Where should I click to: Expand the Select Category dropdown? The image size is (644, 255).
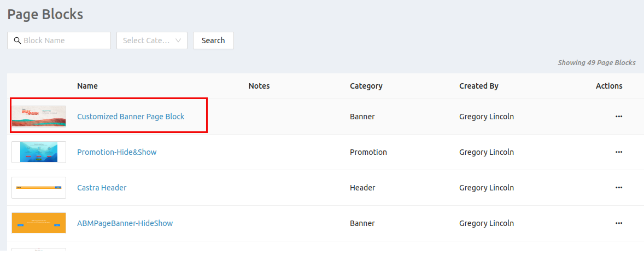coord(152,40)
